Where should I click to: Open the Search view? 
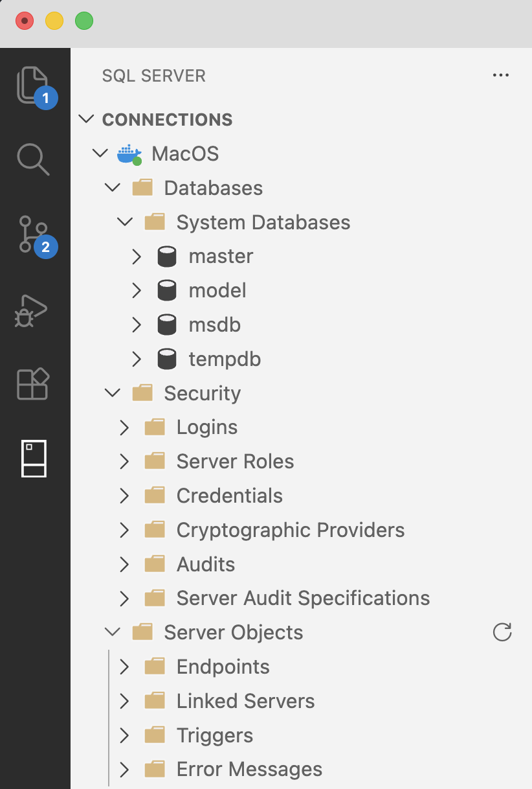click(x=34, y=159)
